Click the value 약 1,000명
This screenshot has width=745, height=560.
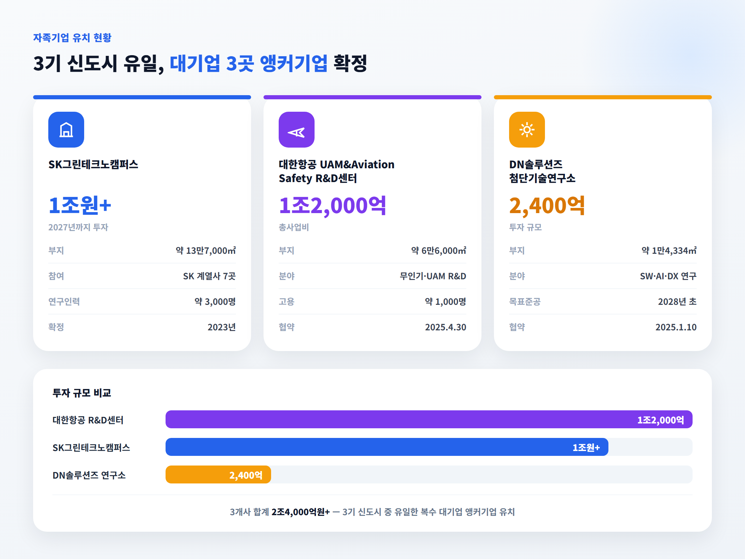[x=446, y=301]
